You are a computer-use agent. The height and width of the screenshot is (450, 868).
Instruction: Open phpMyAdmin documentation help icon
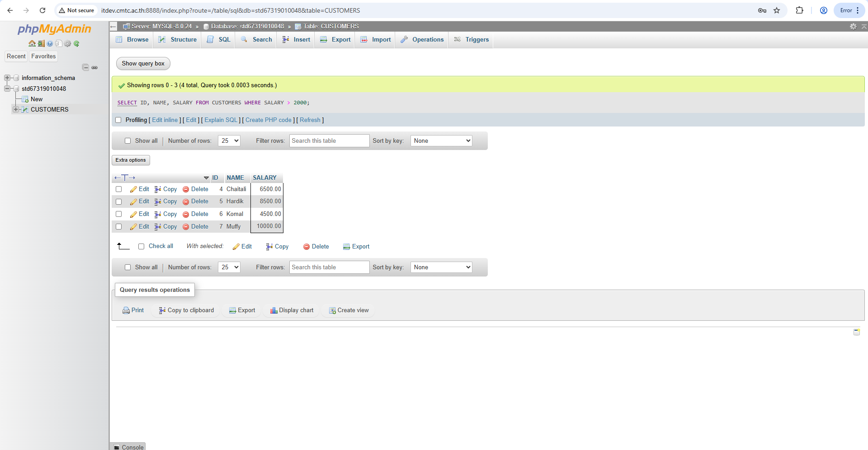tap(50, 44)
